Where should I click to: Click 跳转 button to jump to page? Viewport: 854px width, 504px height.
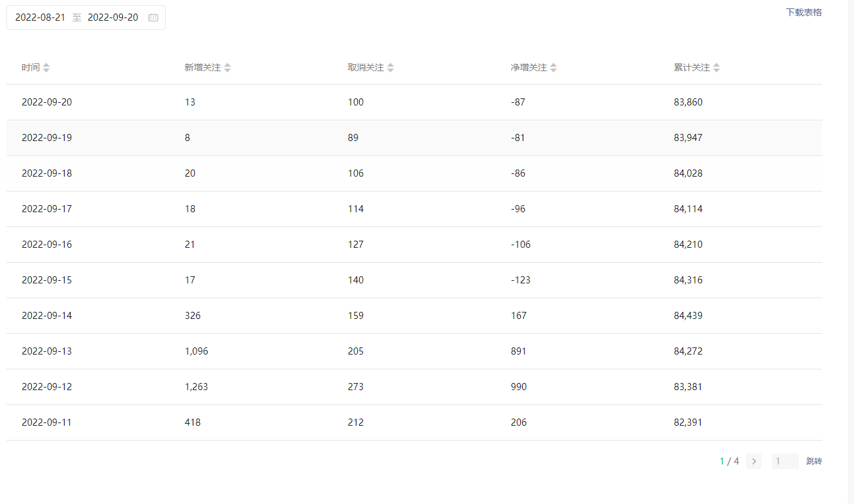pyautogui.click(x=814, y=461)
